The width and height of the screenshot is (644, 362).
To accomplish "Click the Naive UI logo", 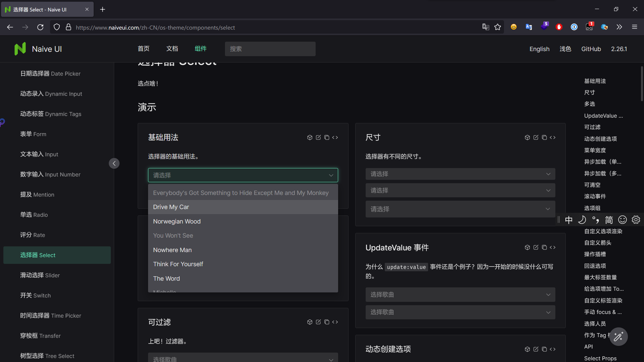I will 20,49.
